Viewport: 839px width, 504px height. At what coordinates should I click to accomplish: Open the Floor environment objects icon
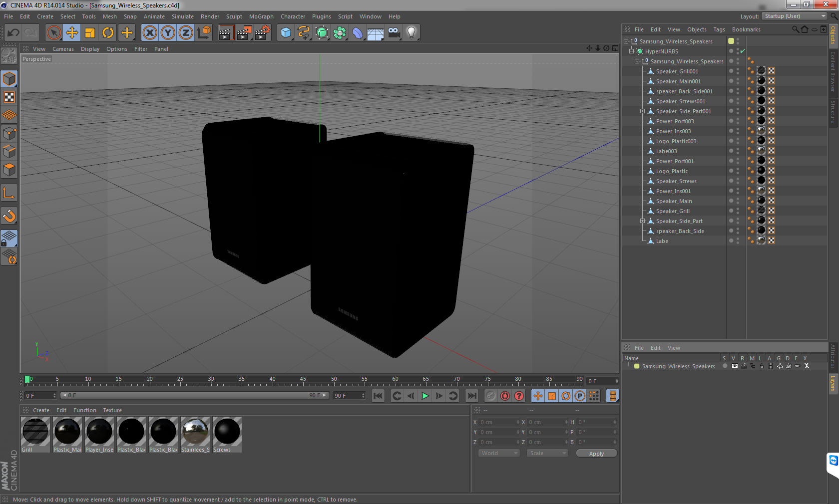(376, 33)
